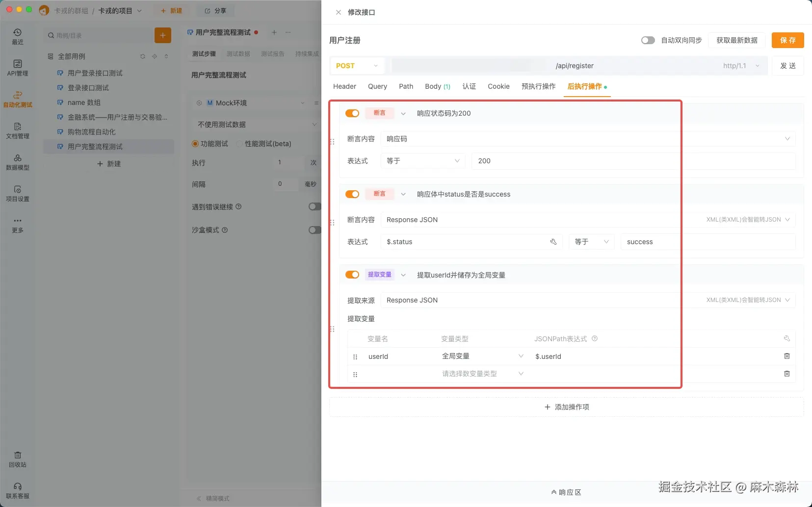Screen dimensions: 812x507
Task: Disable the 提取userId variable extraction toggle
Action: pyautogui.click(x=352, y=275)
